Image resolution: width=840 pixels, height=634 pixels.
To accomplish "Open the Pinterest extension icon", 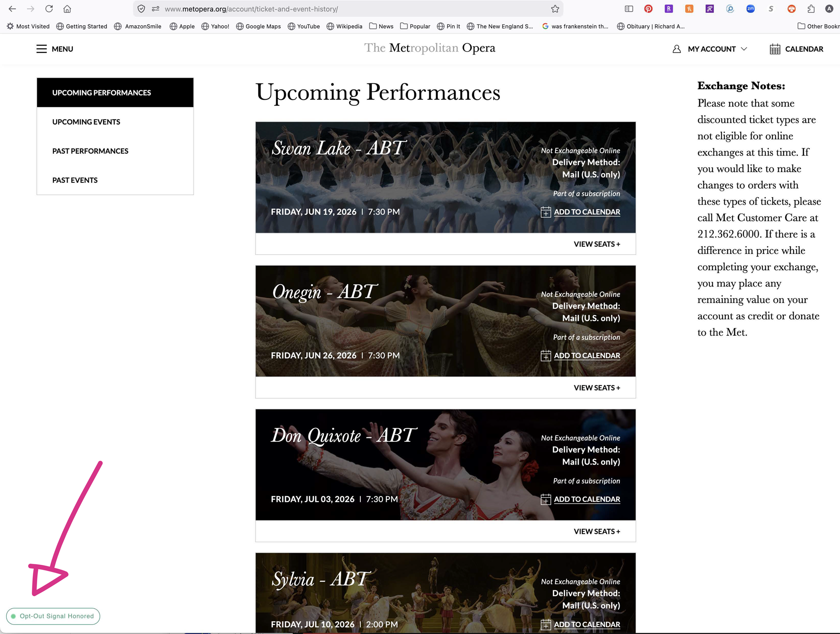I will click(x=648, y=9).
